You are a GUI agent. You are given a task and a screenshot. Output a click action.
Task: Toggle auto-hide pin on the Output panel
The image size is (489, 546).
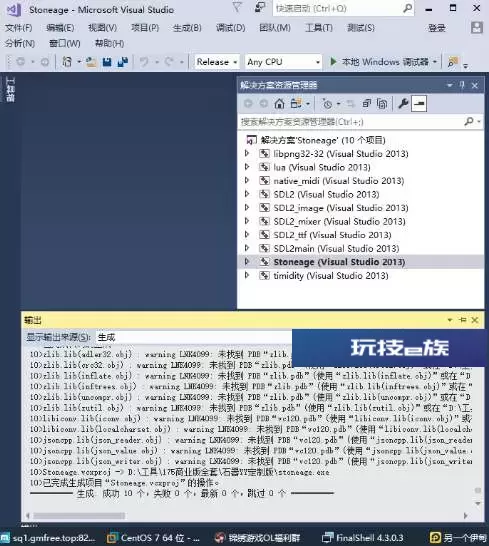(463, 320)
